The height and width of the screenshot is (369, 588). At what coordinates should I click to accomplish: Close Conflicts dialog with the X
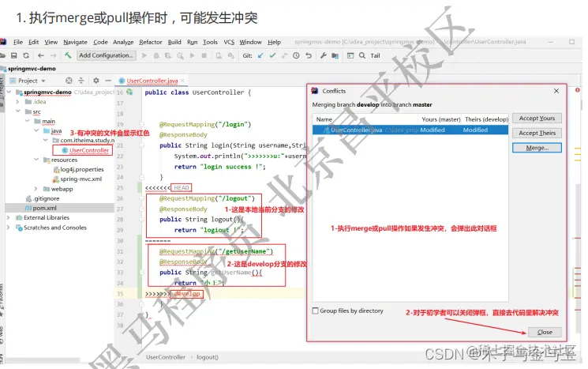[x=556, y=91]
